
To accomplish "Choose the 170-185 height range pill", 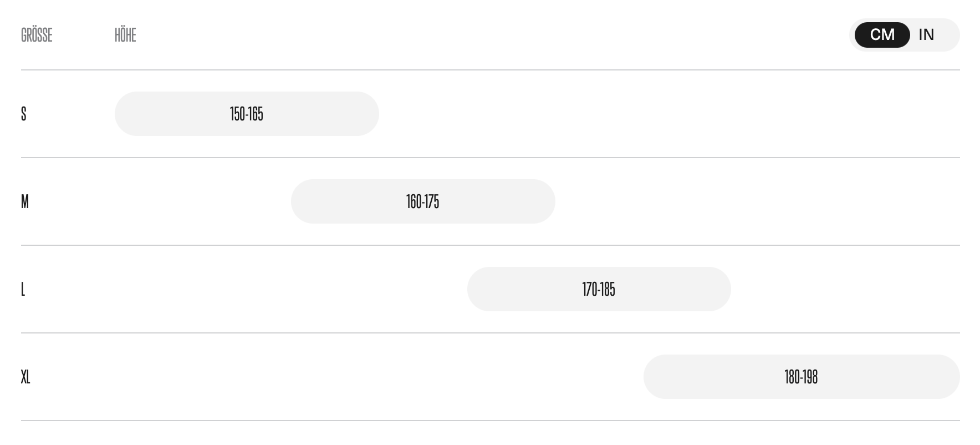I will (599, 289).
